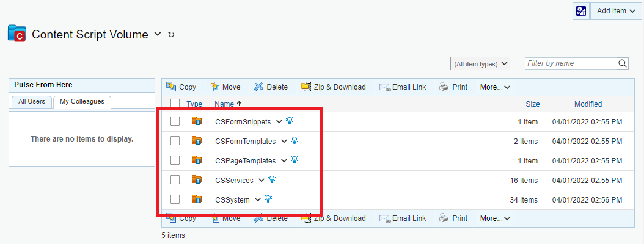Viewport: 644px width, 244px height.
Task: Sort by the Size column
Action: [533, 104]
